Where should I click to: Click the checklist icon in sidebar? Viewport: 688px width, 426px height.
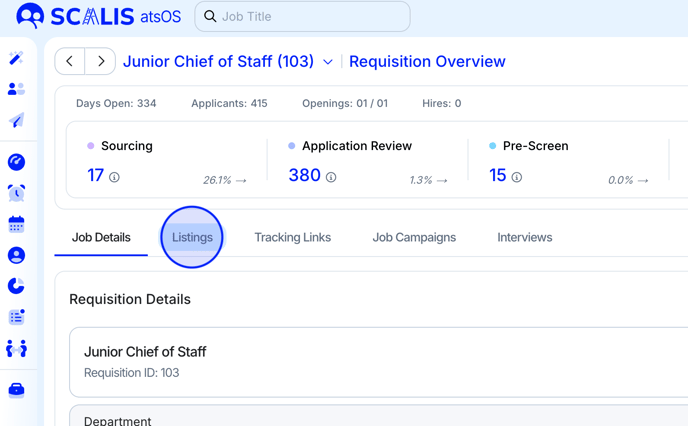click(16, 317)
